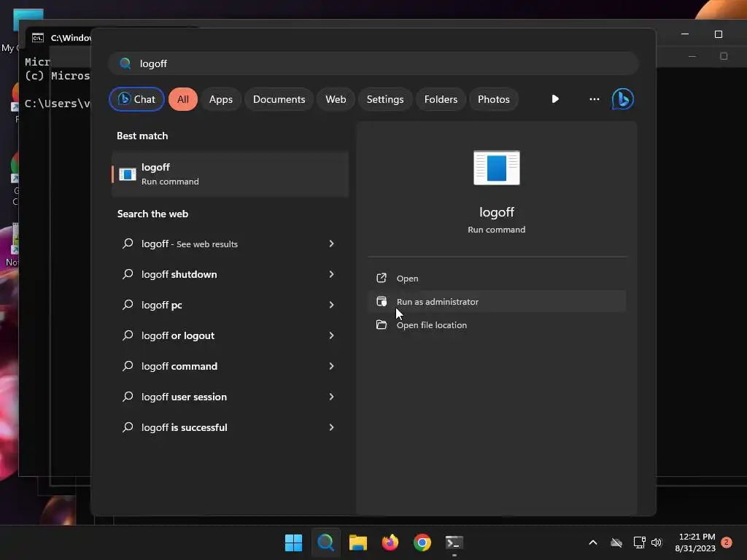Click magnifier icon beside 'logoff pc'
This screenshot has width=747, height=560.
click(x=128, y=305)
